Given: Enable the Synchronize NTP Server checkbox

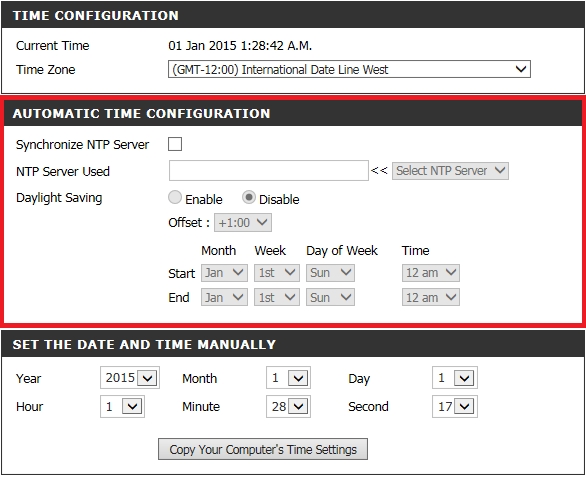Looking at the screenshot, I should [x=175, y=144].
